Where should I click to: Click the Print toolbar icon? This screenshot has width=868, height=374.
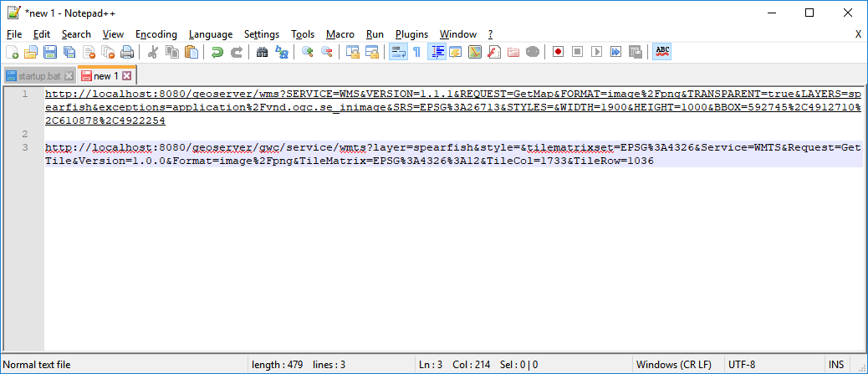tap(127, 52)
